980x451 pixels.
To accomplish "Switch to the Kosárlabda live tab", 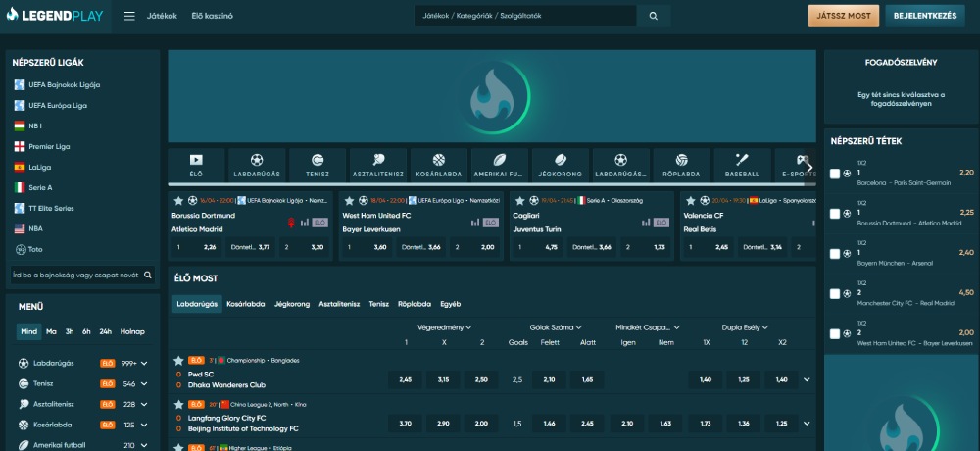I will point(246,304).
